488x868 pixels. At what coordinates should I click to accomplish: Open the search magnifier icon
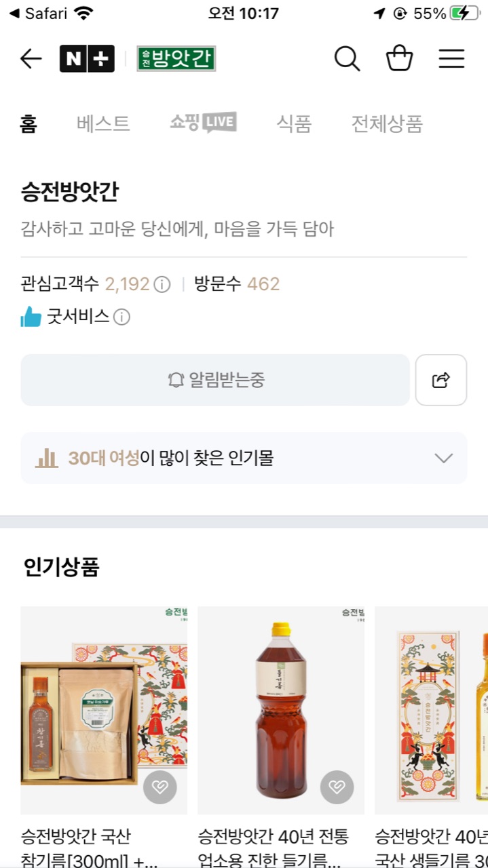tap(347, 59)
